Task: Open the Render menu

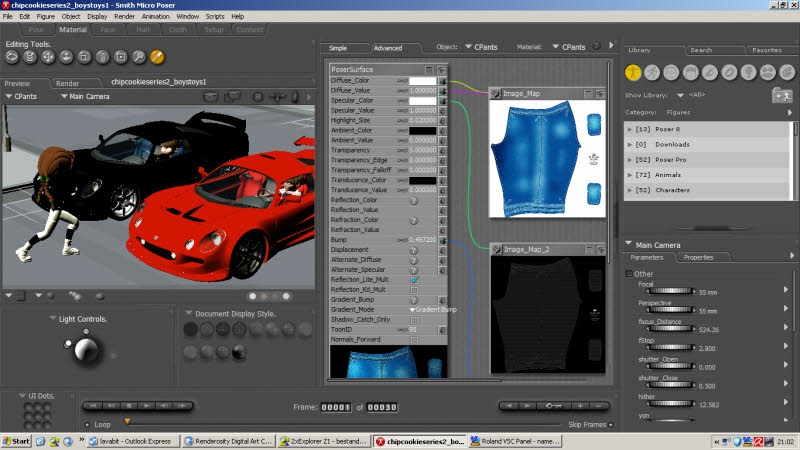Action: [x=124, y=17]
